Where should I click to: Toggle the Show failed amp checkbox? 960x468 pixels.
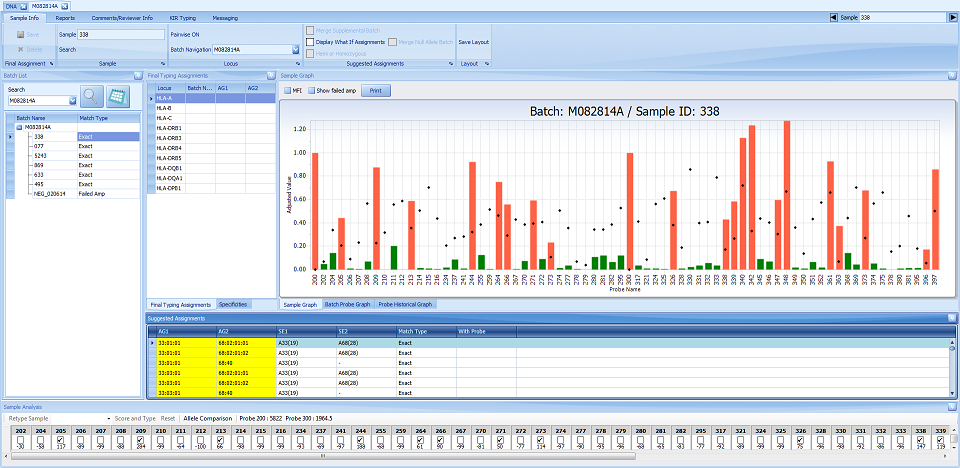[311, 91]
